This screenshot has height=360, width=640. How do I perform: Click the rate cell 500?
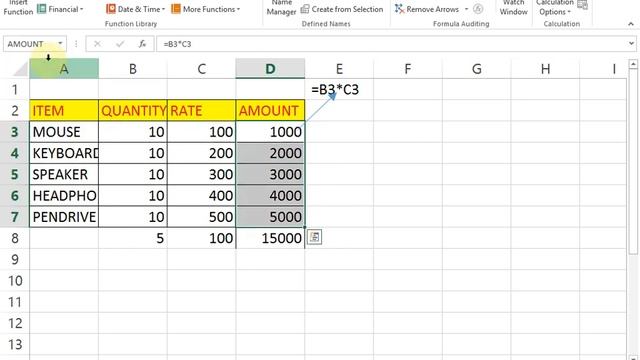tap(201, 217)
